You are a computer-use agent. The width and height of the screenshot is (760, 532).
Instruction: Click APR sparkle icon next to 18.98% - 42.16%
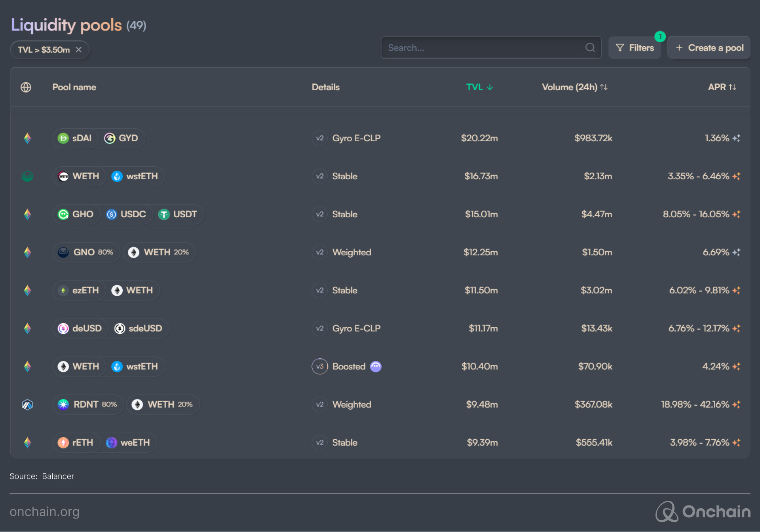point(736,405)
